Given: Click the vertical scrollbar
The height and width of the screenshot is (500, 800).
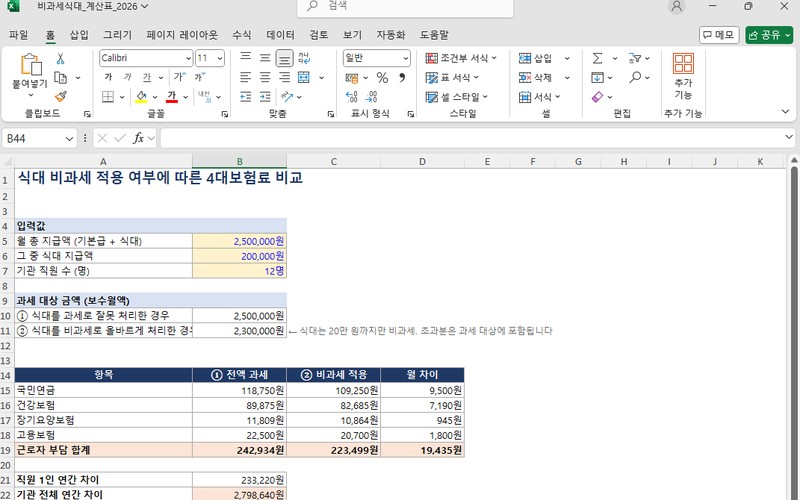Looking at the screenshot, I should 794,332.
